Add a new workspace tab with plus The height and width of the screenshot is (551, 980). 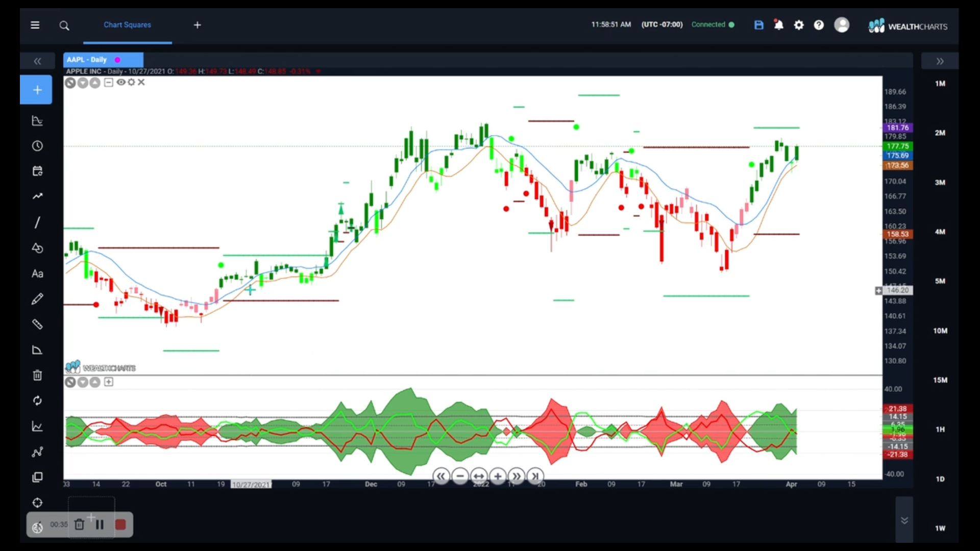click(x=197, y=25)
